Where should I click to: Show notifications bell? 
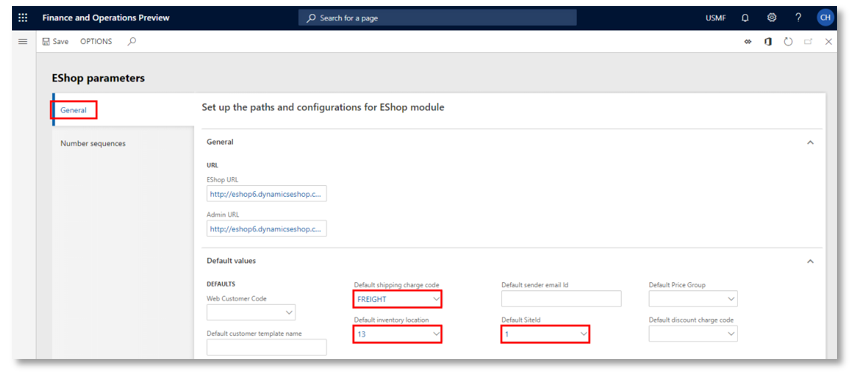[x=745, y=18]
